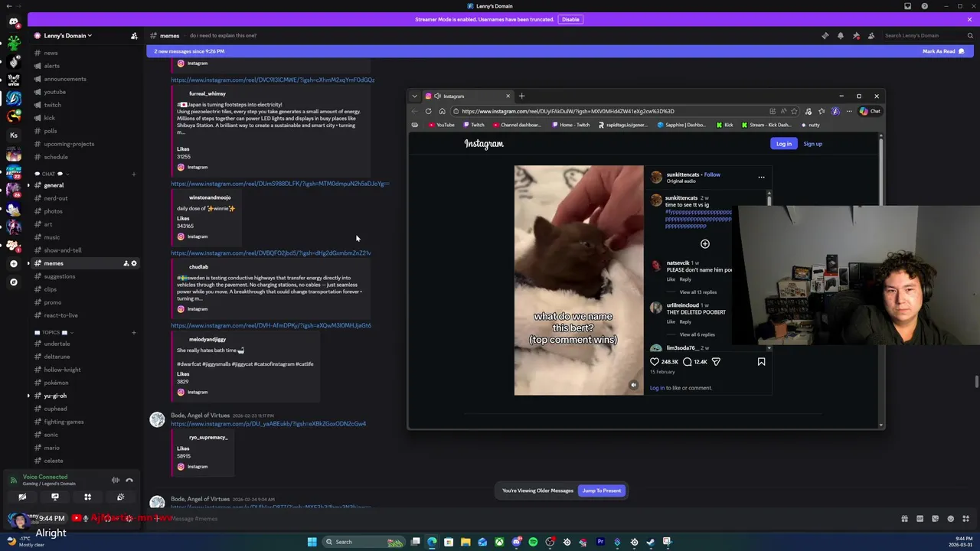The image size is (980, 551).
Task: Add channel to TOPICS category
Action: pos(133,333)
